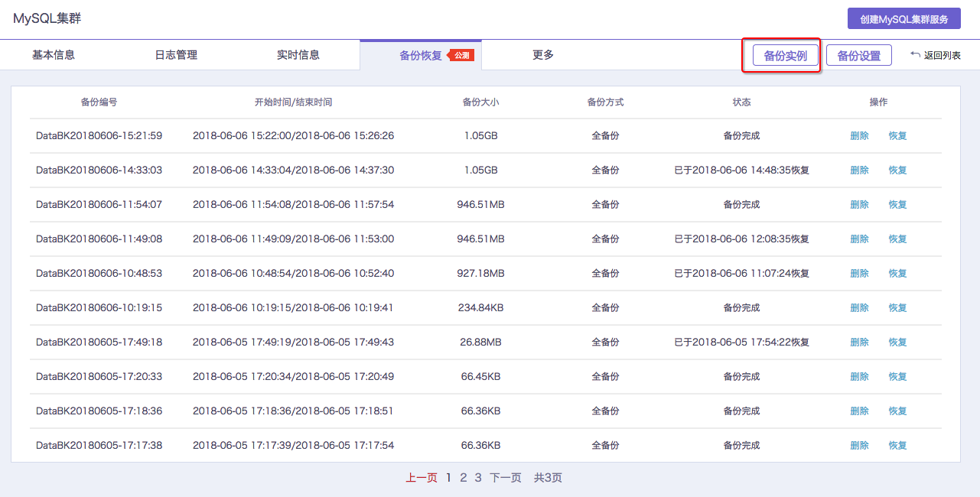The image size is (980, 497).
Task: Select backup ID DataBK20180605-17:49:18
Action: [x=99, y=343]
